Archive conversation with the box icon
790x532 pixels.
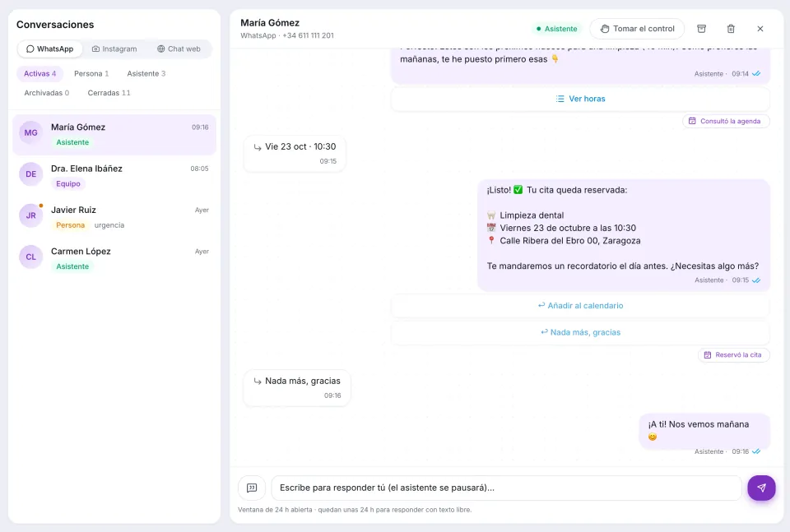pyautogui.click(x=701, y=29)
